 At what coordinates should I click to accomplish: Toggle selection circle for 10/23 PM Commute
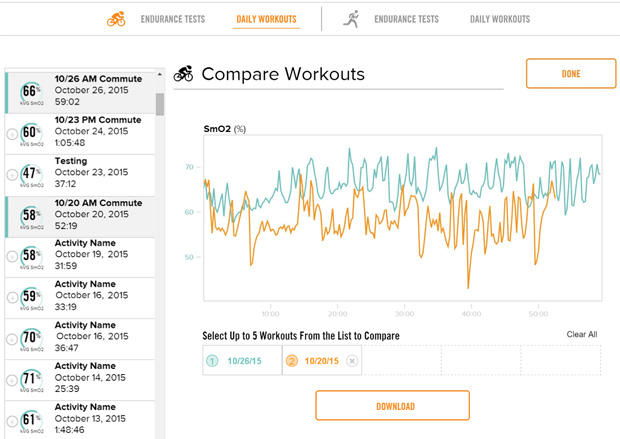(x=12, y=134)
